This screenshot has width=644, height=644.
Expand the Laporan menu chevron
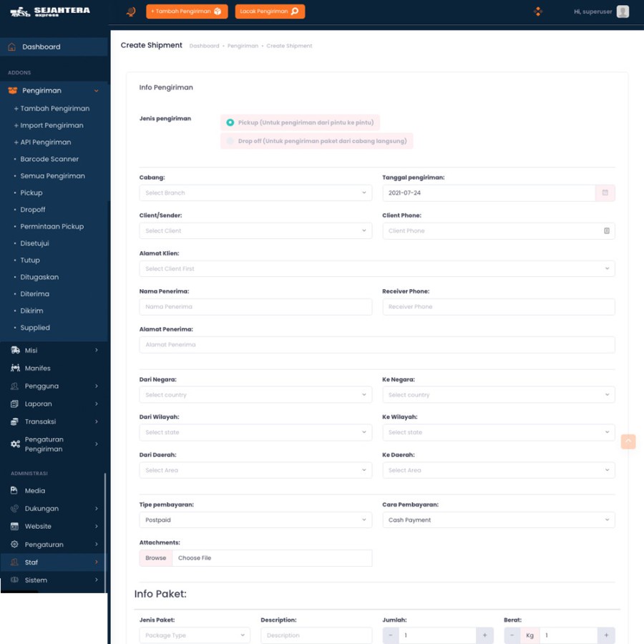[x=96, y=404]
